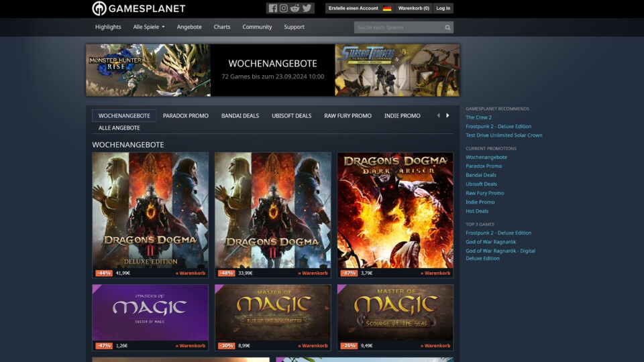Image resolution: width=644 pixels, height=362 pixels.
Task: Show next promo tabs with right arrow
Action: pos(447,116)
